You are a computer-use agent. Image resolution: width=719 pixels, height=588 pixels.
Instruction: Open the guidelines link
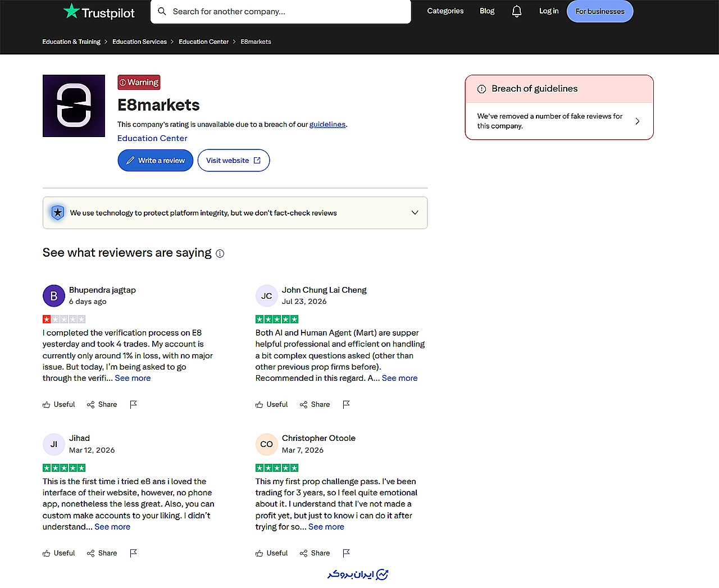coord(327,124)
